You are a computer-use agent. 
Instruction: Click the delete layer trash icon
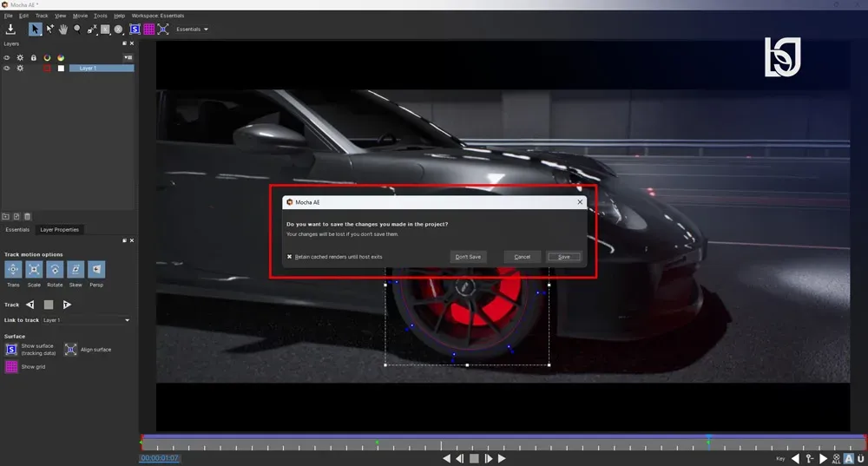(28, 216)
